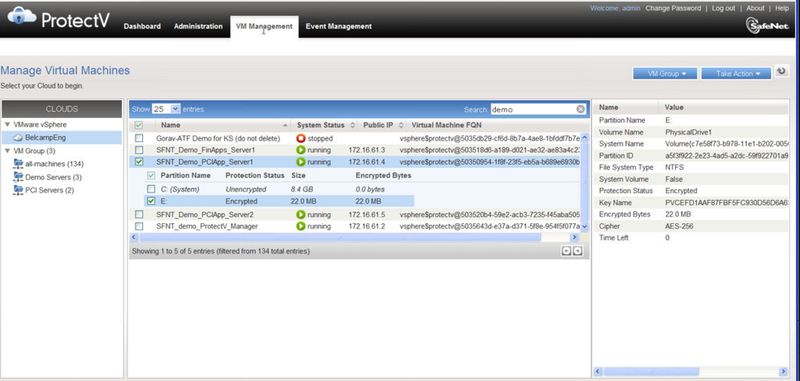Viewport: 800px width, 381px height.
Task: Click the PhysicalDrive1 volume name value
Action: tap(688, 132)
